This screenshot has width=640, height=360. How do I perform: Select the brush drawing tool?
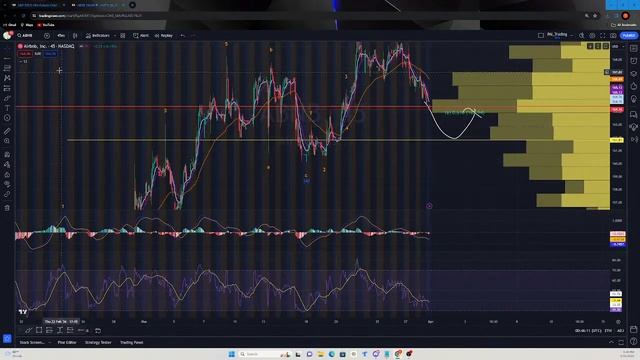coord(7,98)
